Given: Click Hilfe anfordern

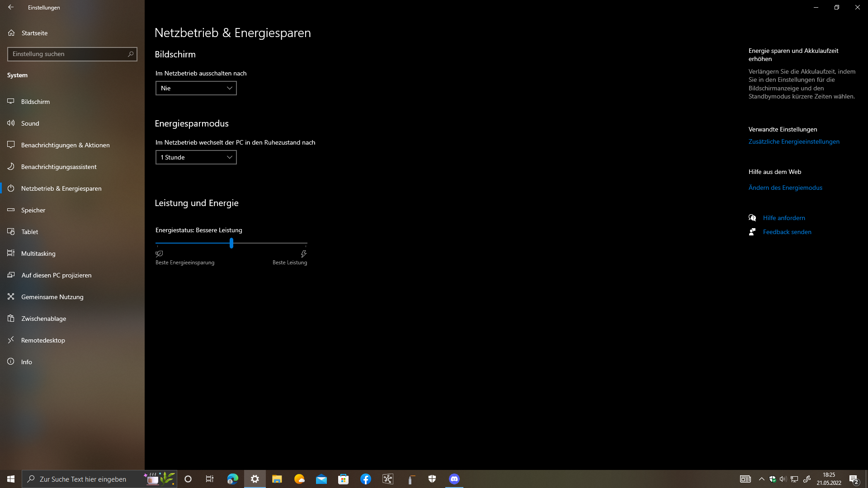Looking at the screenshot, I should click(x=783, y=218).
